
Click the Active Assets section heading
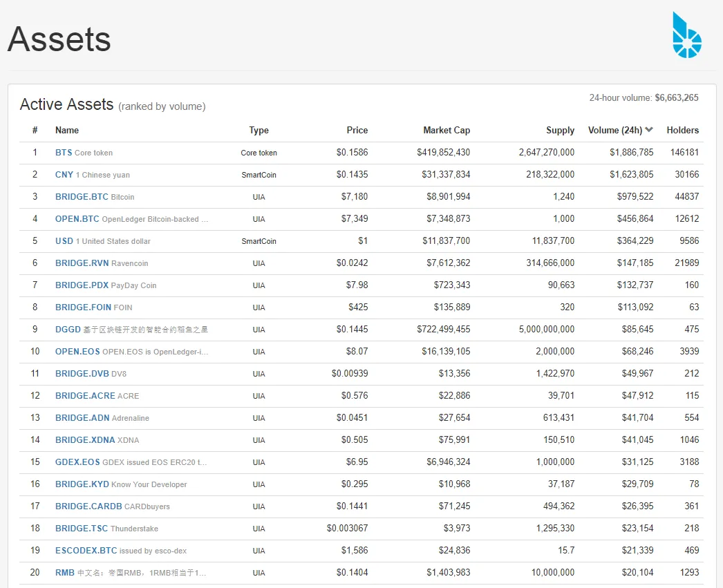click(x=66, y=104)
